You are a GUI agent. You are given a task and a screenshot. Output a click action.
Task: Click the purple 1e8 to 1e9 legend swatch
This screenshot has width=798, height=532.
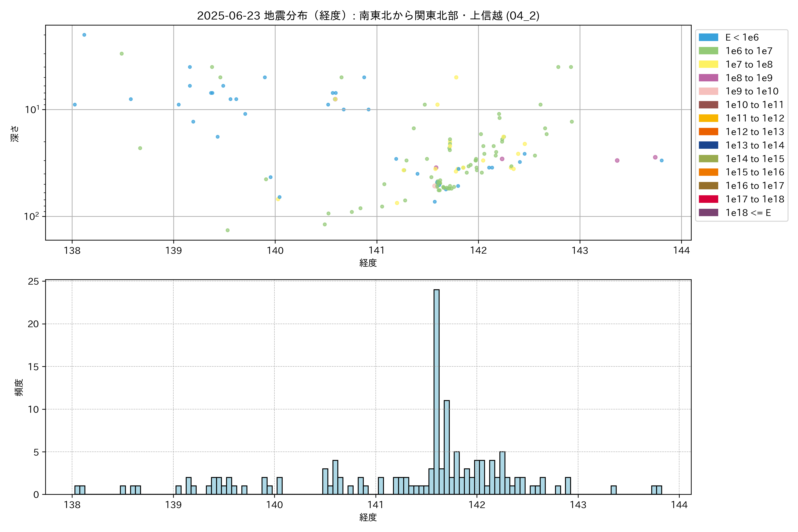[x=708, y=78]
